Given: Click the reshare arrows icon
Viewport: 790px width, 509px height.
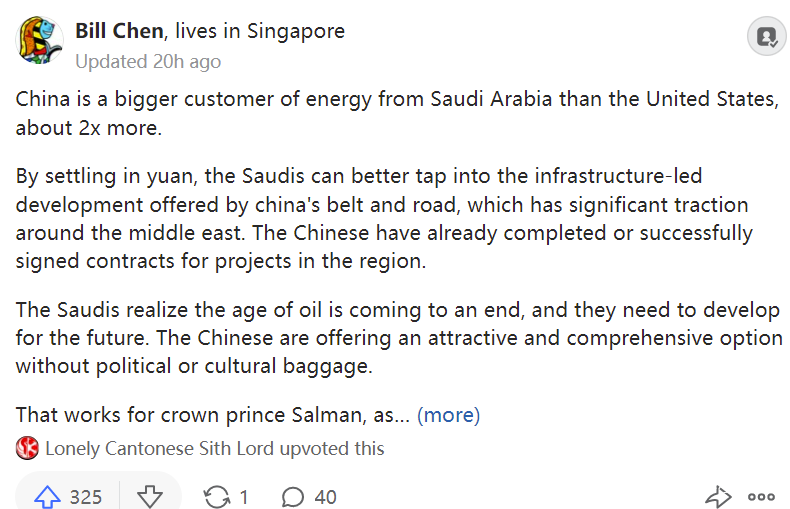Looking at the screenshot, I should [x=215, y=496].
